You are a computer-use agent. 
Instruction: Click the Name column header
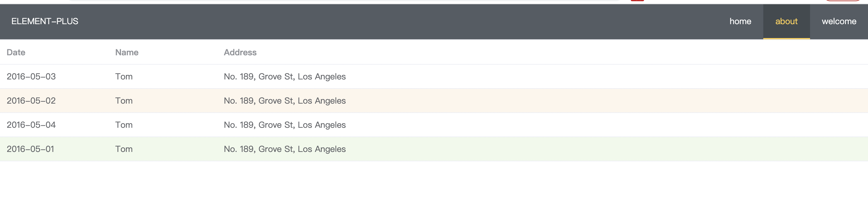pos(127,53)
